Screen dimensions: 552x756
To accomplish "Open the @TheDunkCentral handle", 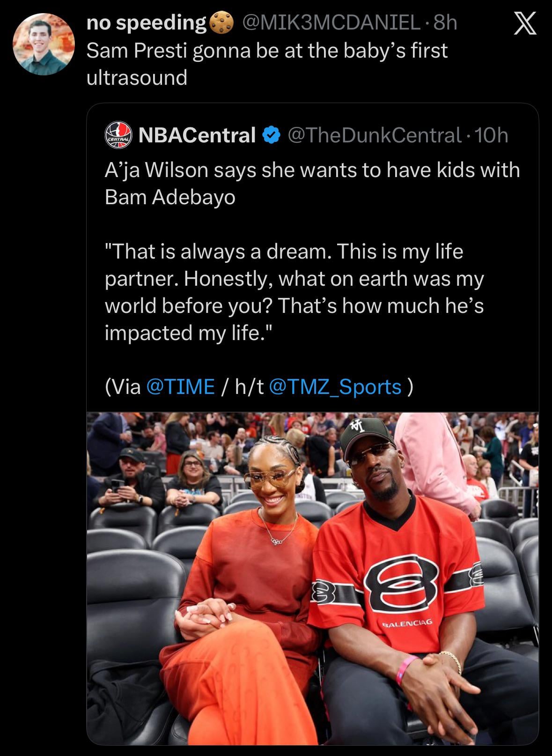I will [x=374, y=135].
